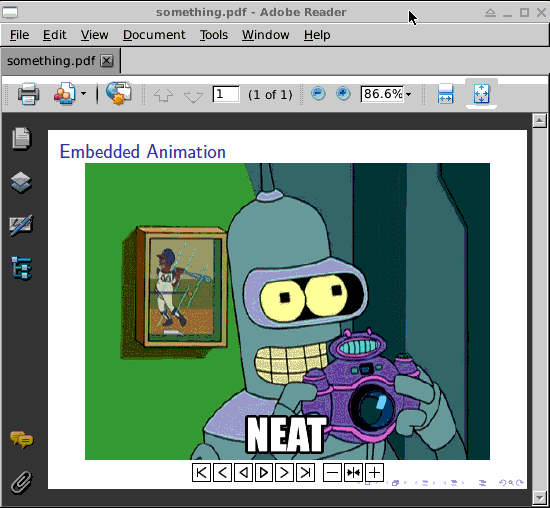The height and width of the screenshot is (508, 550).
Task: Open the File menu
Action: point(19,35)
